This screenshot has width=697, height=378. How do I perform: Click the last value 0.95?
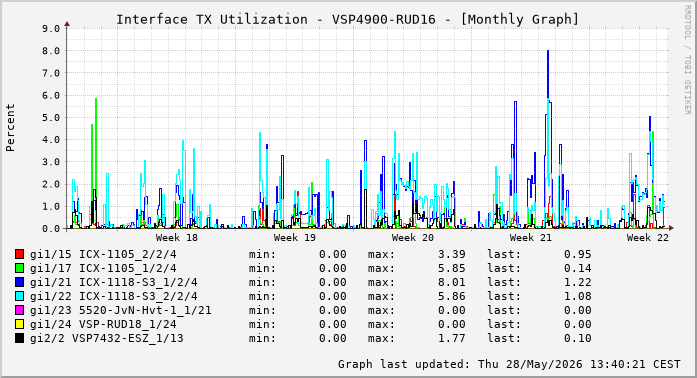(x=578, y=254)
